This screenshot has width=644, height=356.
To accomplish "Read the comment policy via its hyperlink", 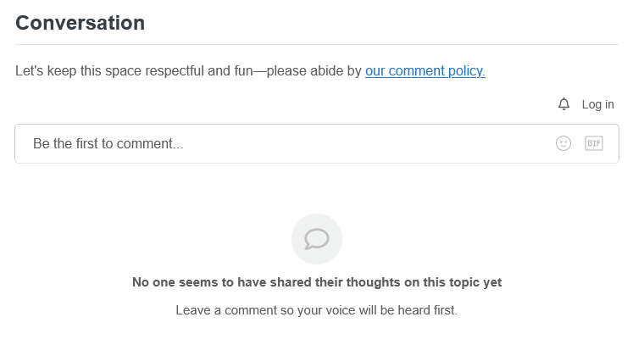I will click(x=425, y=71).
